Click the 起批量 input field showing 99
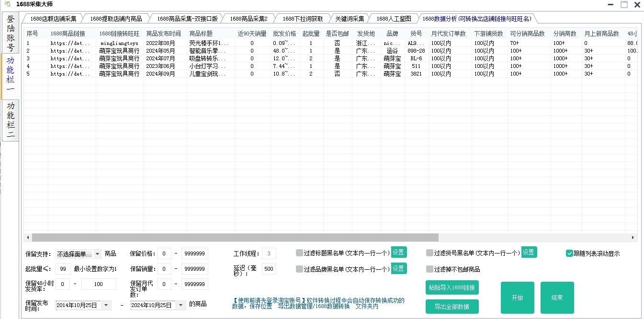644x319 pixels. pos(63,269)
